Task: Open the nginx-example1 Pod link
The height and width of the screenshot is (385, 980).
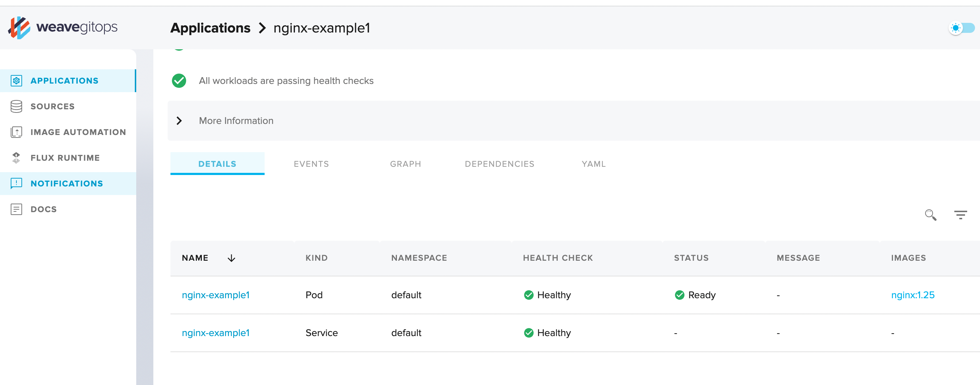Action: [x=215, y=295]
